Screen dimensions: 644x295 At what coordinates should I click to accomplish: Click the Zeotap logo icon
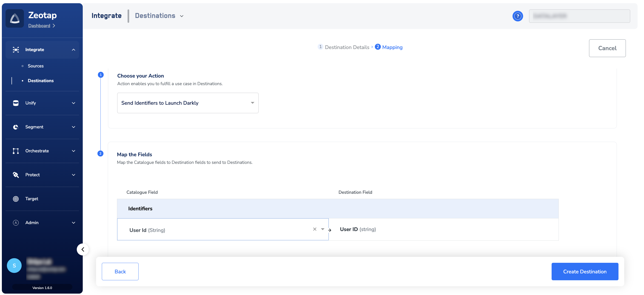pyautogui.click(x=15, y=18)
